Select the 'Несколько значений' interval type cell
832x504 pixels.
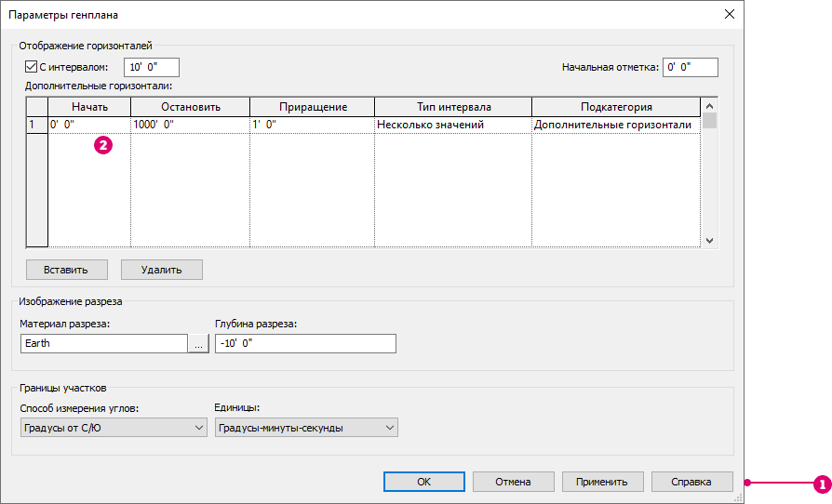point(452,125)
